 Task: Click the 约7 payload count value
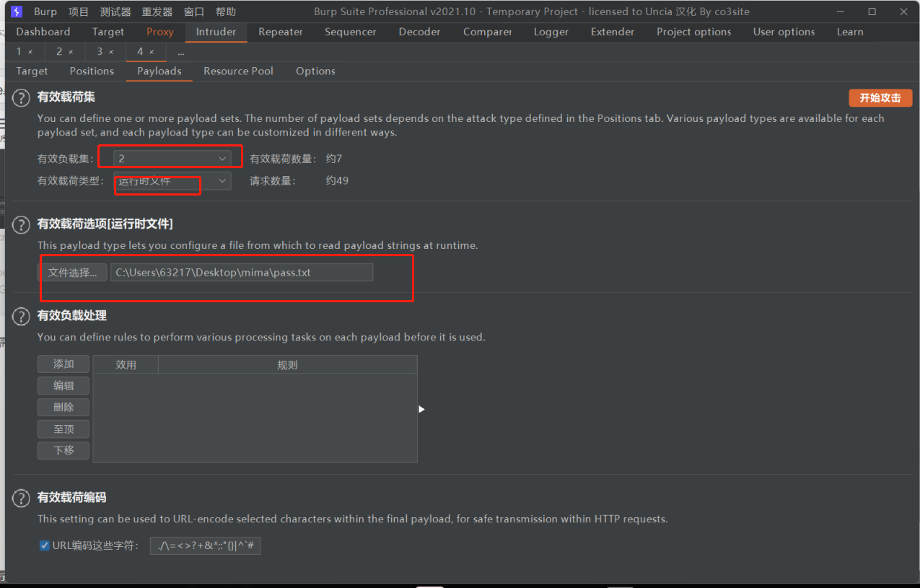(x=334, y=158)
